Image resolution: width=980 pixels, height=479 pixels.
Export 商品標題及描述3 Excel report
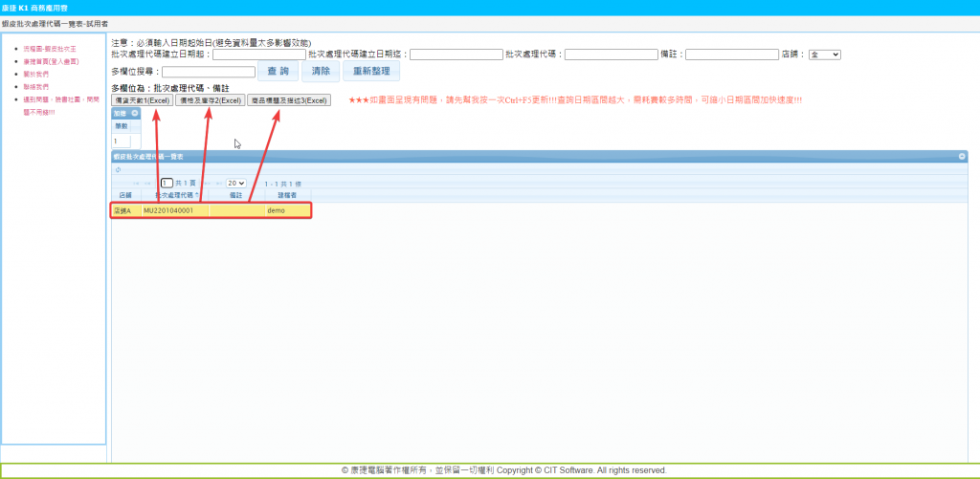(x=288, y=100)
